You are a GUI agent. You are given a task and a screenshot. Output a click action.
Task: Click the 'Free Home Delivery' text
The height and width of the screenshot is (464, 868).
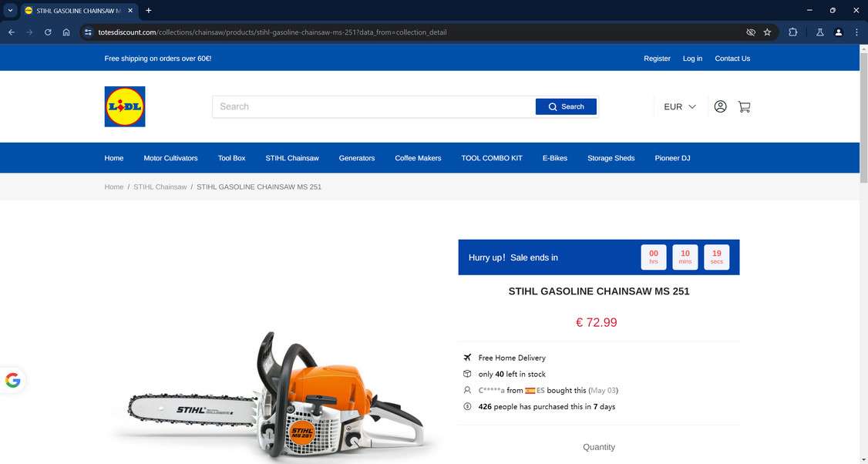coord(512,358)
